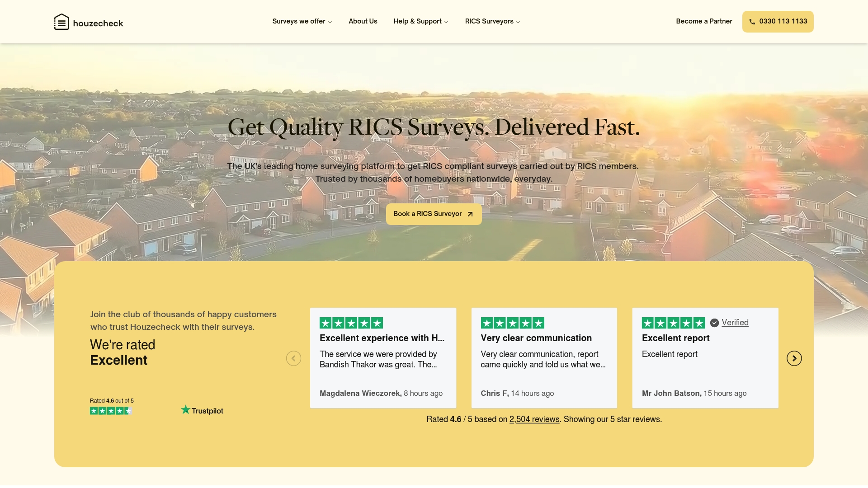868x488 pixels.
Task: Expand Help & Support chevron
Action: [x=446, y=22]
